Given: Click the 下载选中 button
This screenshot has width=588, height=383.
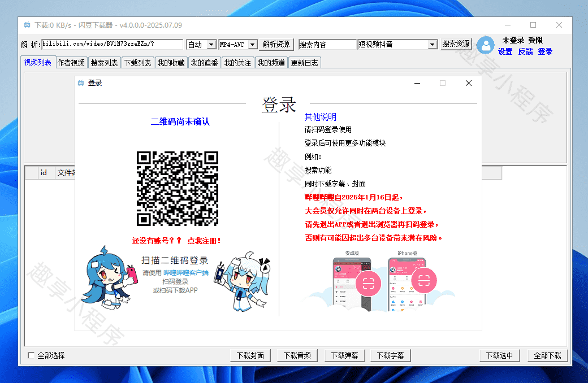Looking at the screenshot, I should (x=499, y=355).
